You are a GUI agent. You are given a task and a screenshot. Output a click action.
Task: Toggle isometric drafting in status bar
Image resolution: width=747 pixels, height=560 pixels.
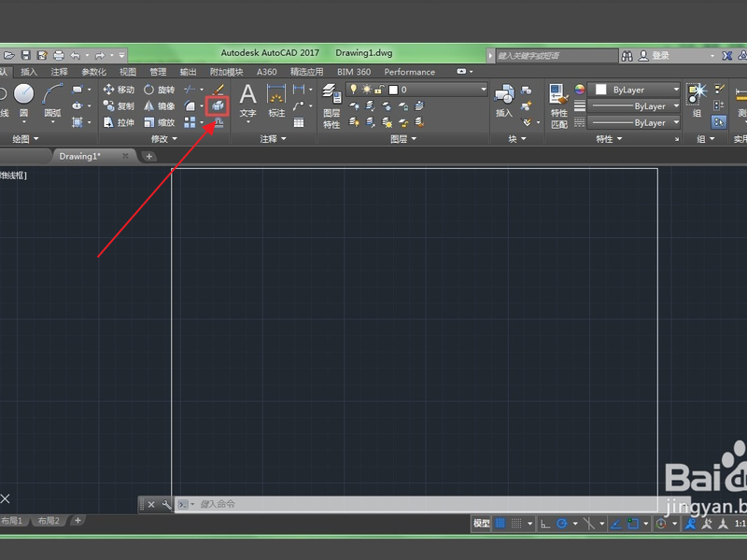[x=589, y=524]
